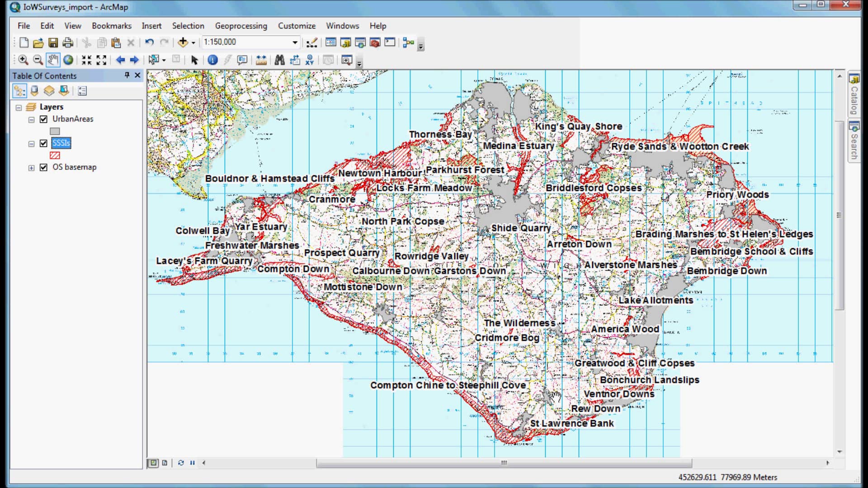Image resolution: width=868 pixels, height=488 pixels.
Task: Open the ArcToolbox window
Action: pos(375,42)
